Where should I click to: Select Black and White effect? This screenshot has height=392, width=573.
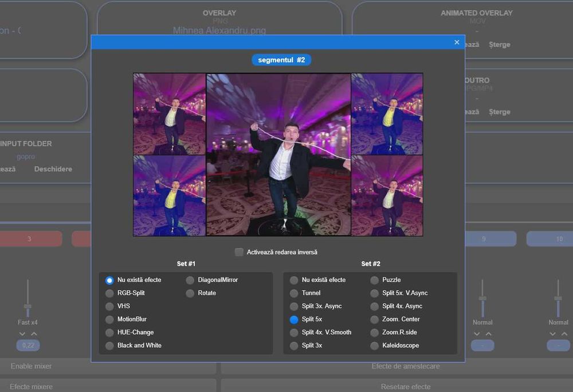click(109, 346)
